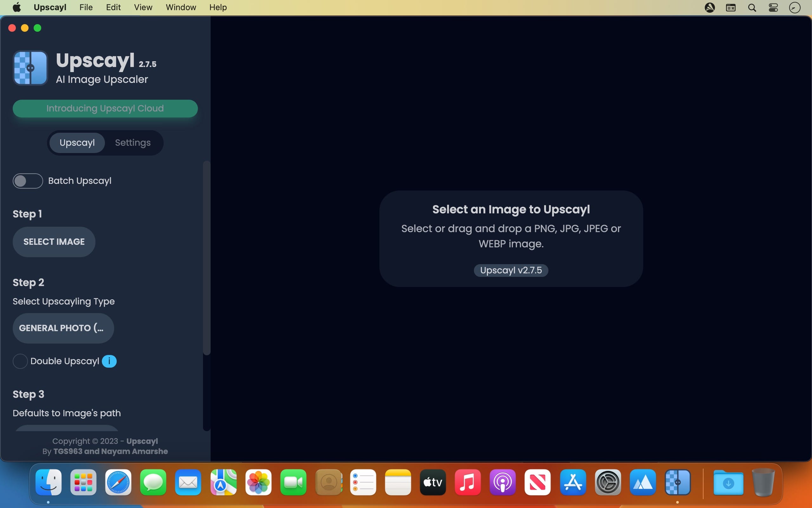The width and height of the screenshot is (812, 508).
Task: Open Podcasts from the dock
Action: 503,482
